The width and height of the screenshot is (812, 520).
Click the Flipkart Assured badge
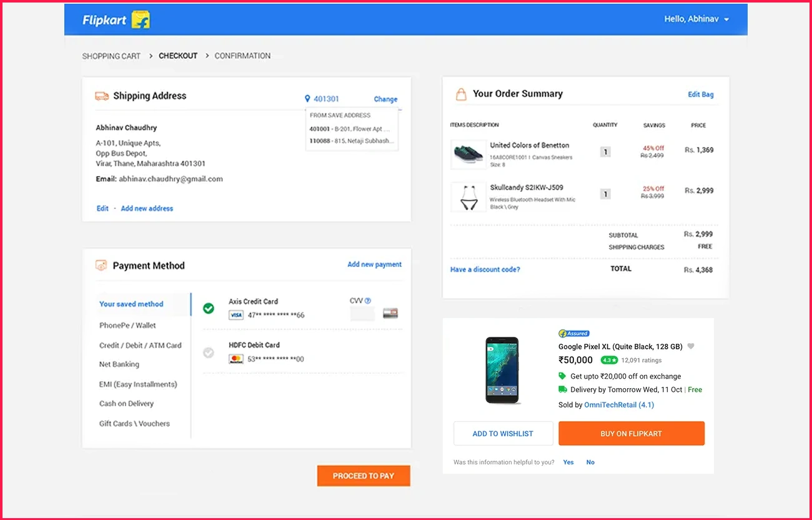pyautogui.click(x=574, y=334)
